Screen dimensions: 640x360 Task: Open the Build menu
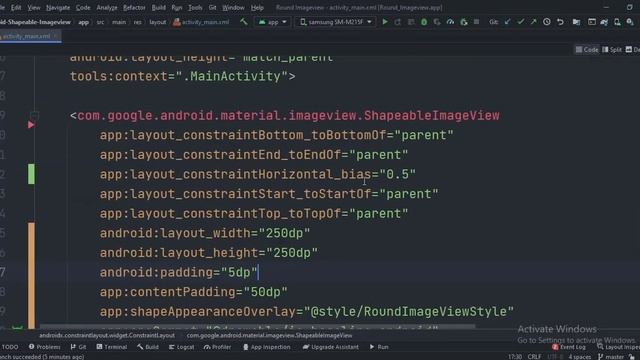(x=158, y=7)
